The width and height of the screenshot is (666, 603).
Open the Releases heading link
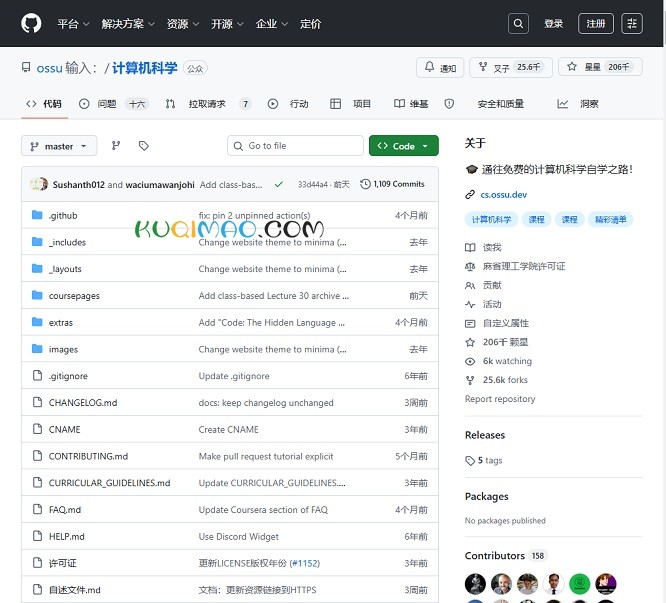tap(485, 435)
